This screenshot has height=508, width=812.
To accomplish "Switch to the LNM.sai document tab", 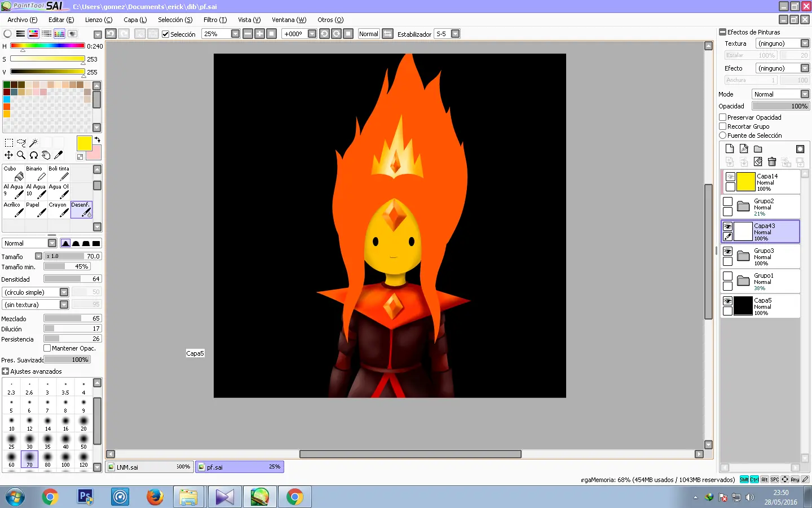I will [149, 467].
